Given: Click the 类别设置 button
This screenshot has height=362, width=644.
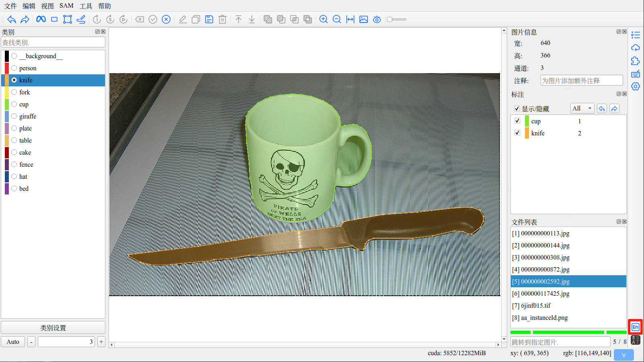Looking at the screenshot, I should pos(53,327).
